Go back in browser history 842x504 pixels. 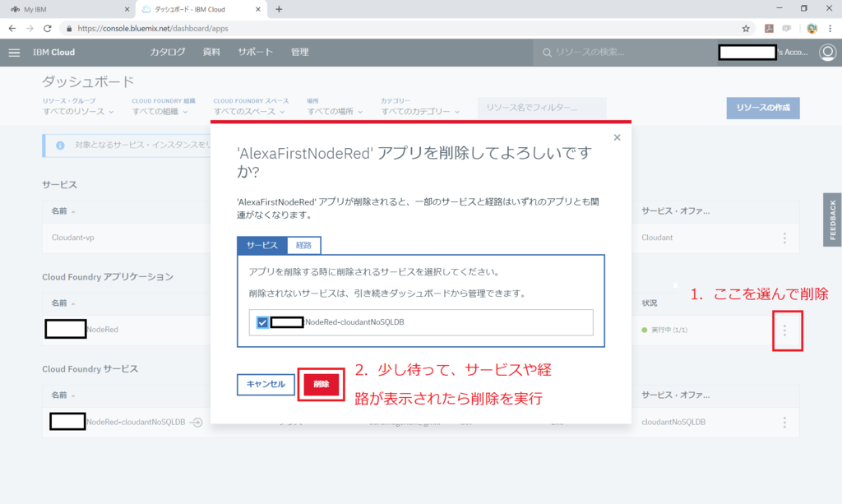[12, 29]
